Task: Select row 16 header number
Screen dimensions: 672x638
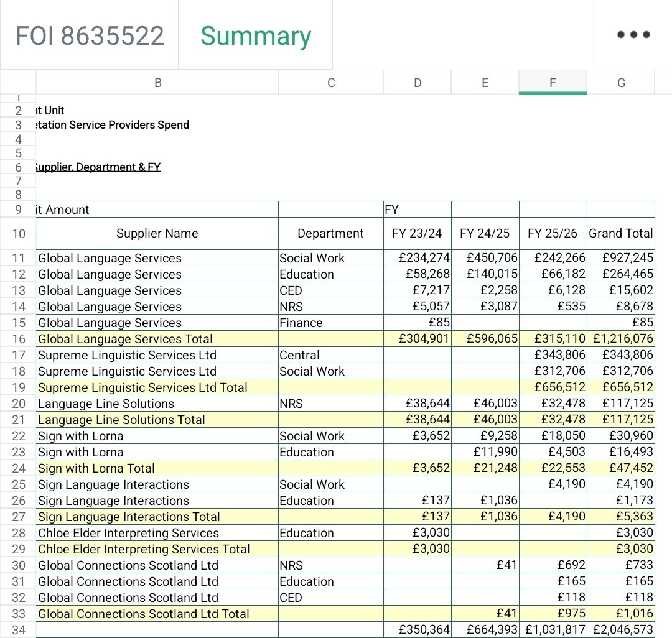Action: click(19, 339)
